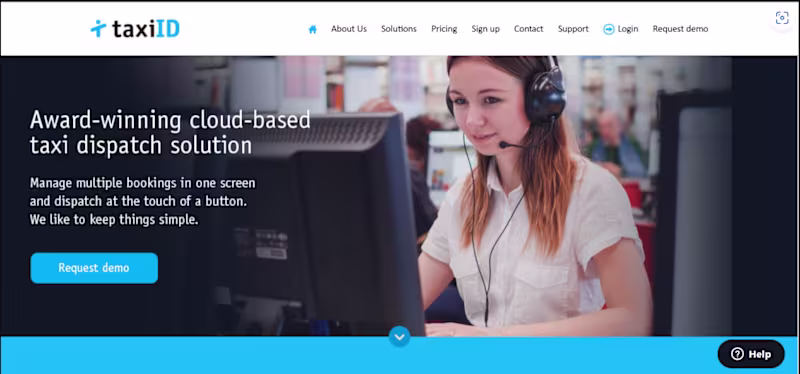Viewport: 800px width, 374px height.
Task: Click the 'and dispatch at the touch of a button.' line
Action: point(138,202)
